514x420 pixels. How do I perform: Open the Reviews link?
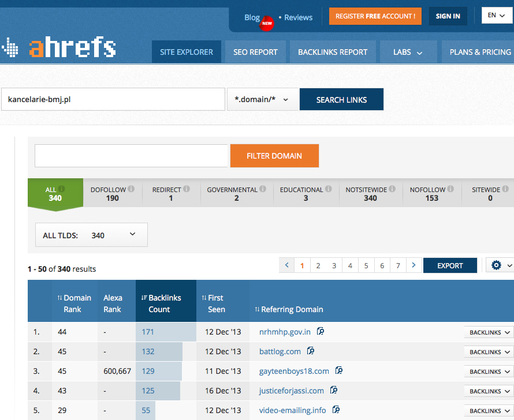coord(299,17)
